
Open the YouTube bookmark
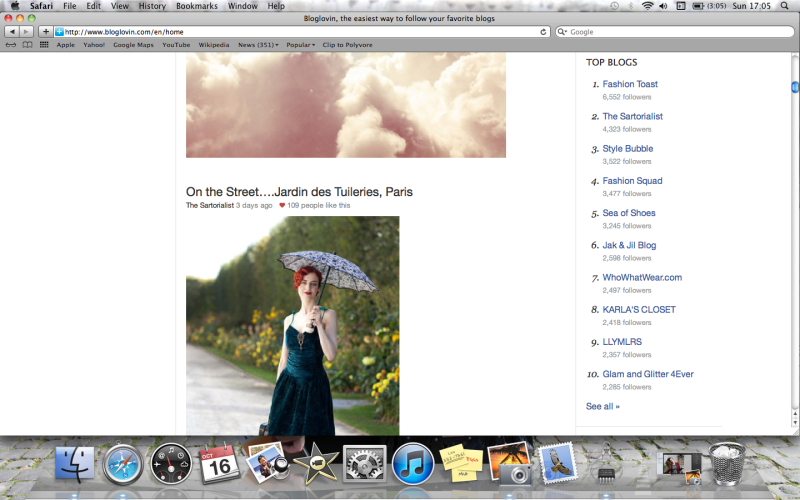(x=176, y=45)
